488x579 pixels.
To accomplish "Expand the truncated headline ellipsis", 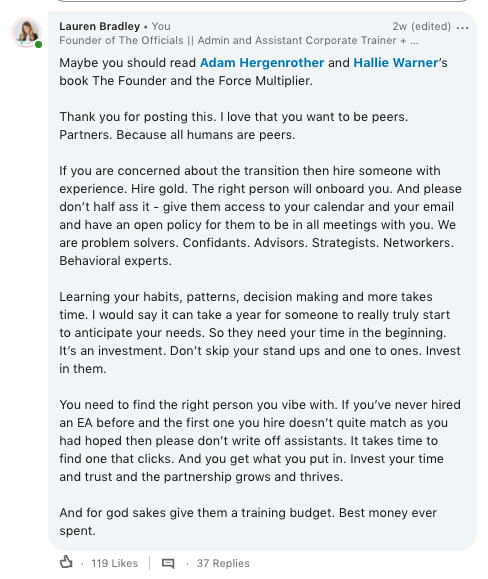I will click(x=414, y=41).
